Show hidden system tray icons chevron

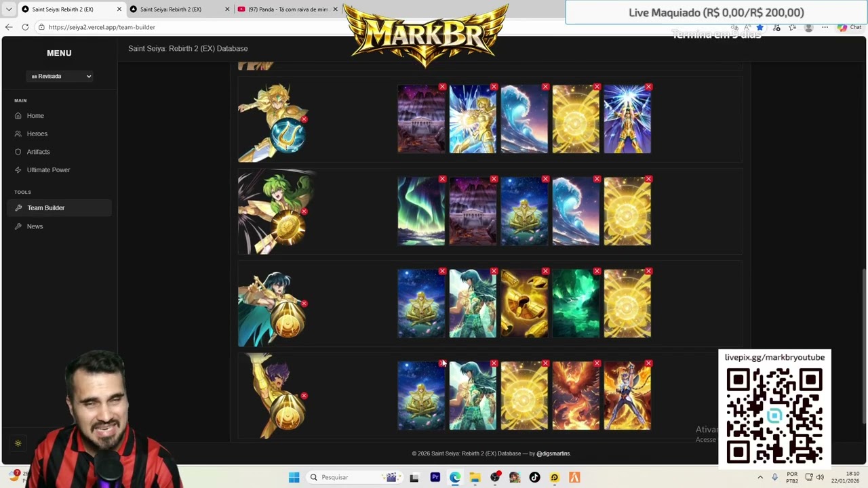760,477
